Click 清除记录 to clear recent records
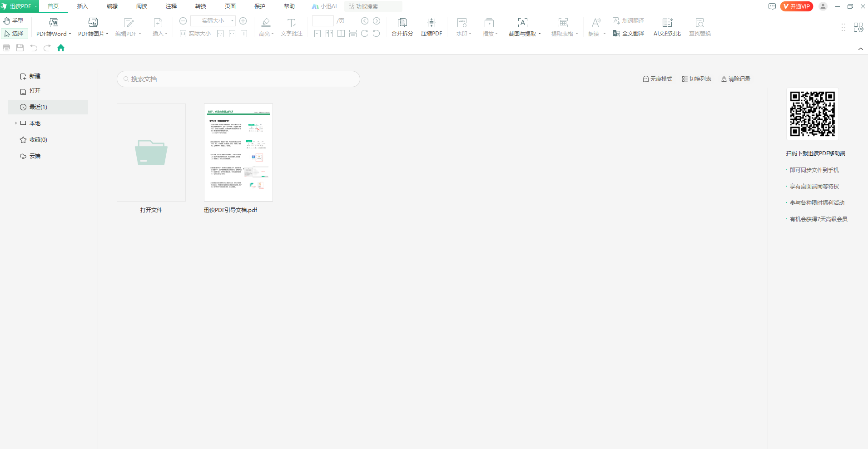868x449 pixels. click(735, 79)
